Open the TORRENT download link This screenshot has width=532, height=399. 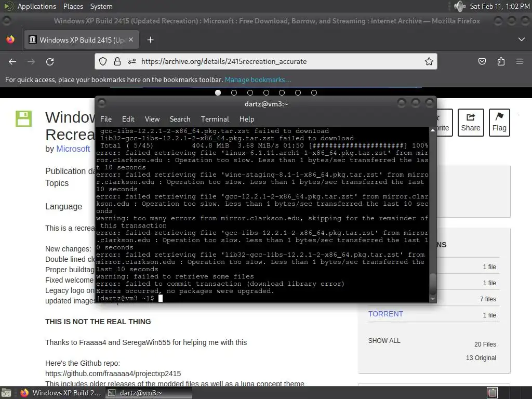[x=385, y=314]
